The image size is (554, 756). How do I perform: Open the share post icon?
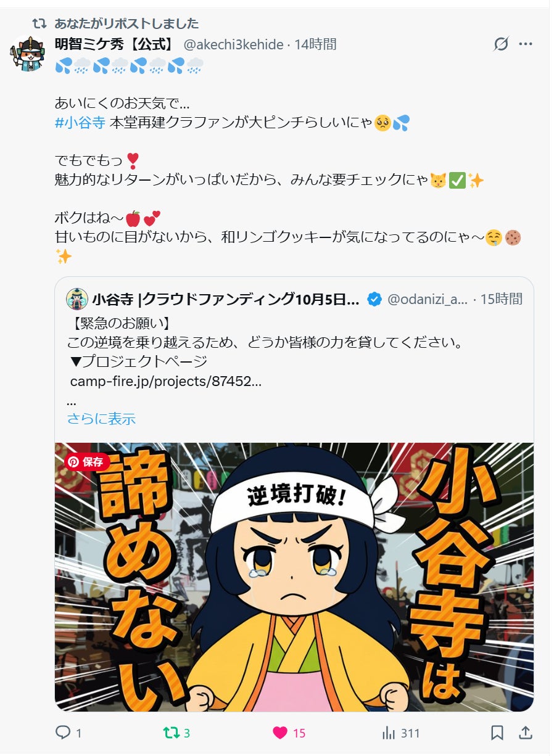tap(526, 732)
